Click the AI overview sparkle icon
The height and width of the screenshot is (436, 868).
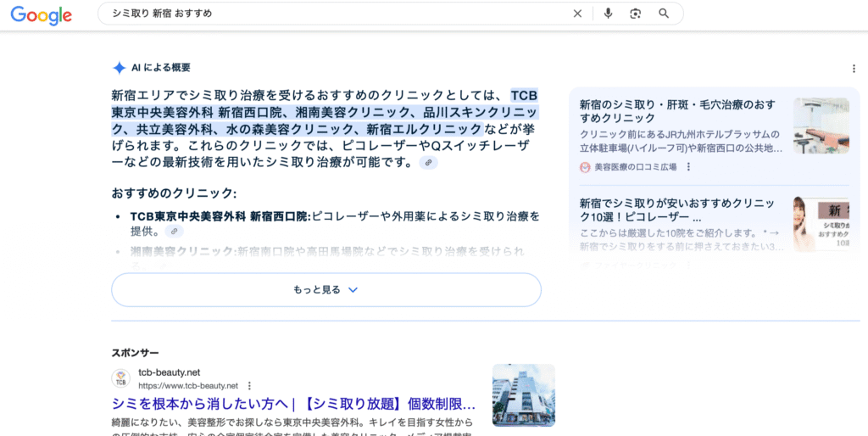point(119,68)
